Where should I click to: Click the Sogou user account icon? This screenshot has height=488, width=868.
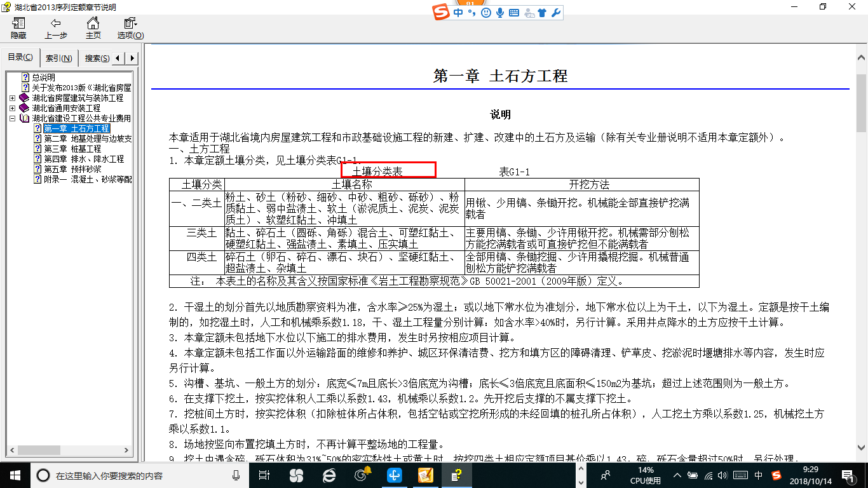click(528, 13)
